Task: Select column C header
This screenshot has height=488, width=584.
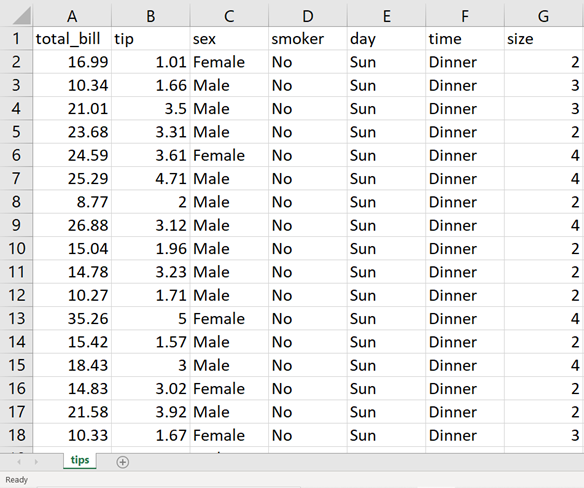Action: pos(229,16)
